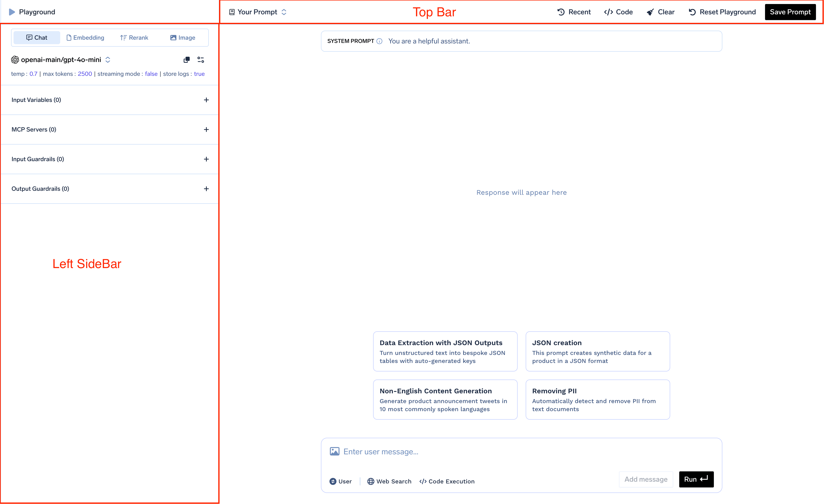Viewport: 824px width, 504px height.
Task: Clear the conversation with broom icon
Action: [x=660, y=12]
